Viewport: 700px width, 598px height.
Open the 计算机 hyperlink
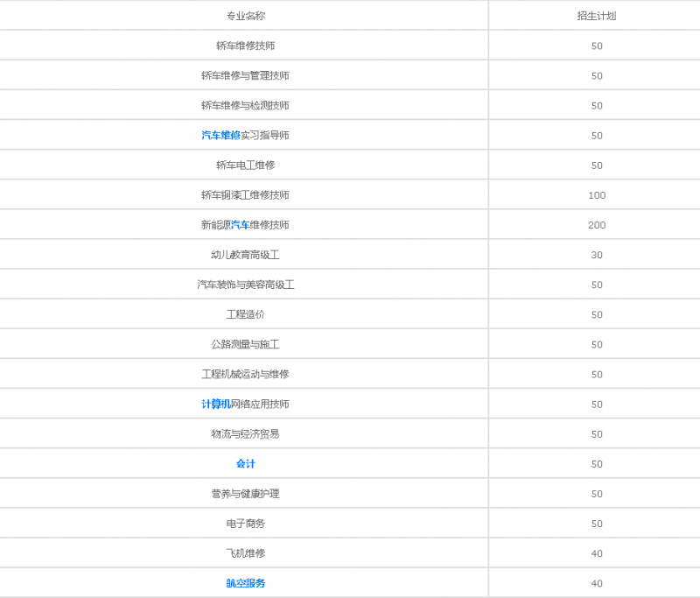point(215,404)
